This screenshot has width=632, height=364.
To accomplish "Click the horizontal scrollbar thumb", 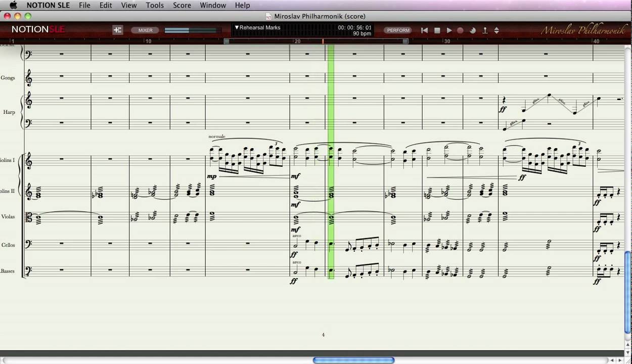I will pyautogui.click(x=353, y=360).
